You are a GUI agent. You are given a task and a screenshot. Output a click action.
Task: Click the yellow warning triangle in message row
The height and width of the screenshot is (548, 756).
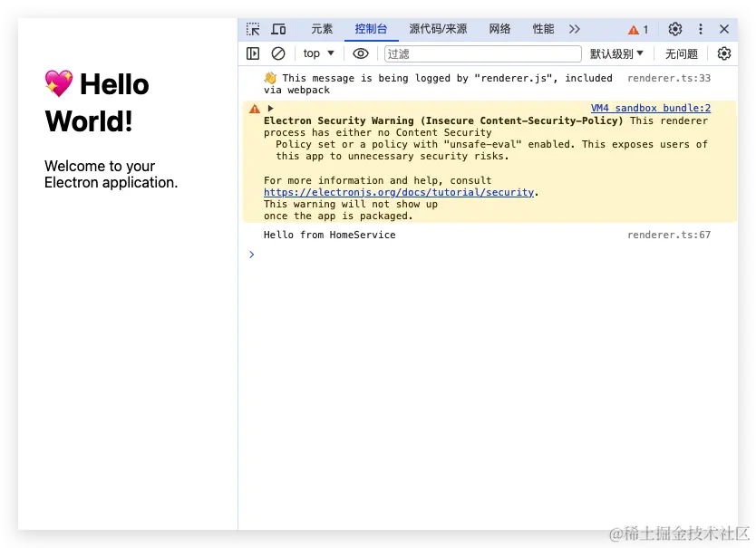coord(255,109)
